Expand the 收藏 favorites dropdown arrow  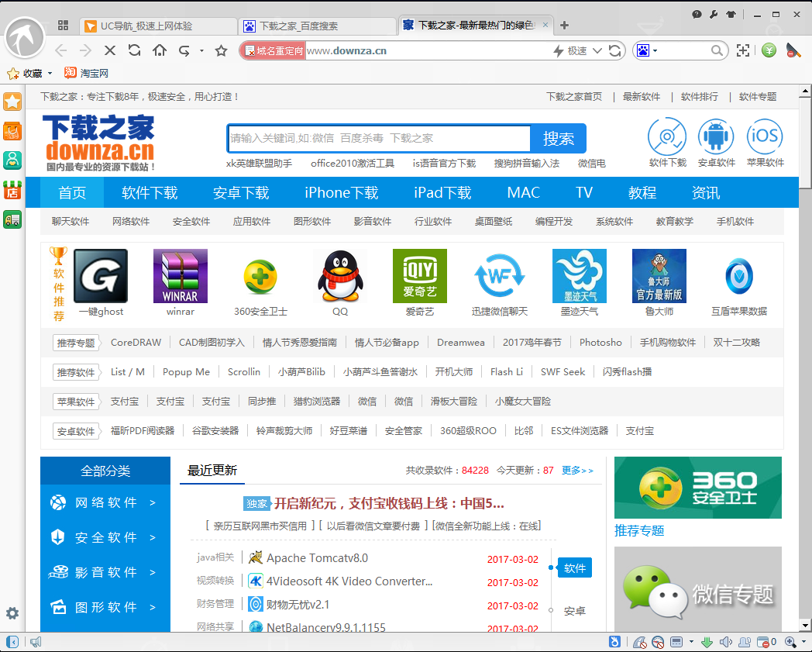(50, 74)
